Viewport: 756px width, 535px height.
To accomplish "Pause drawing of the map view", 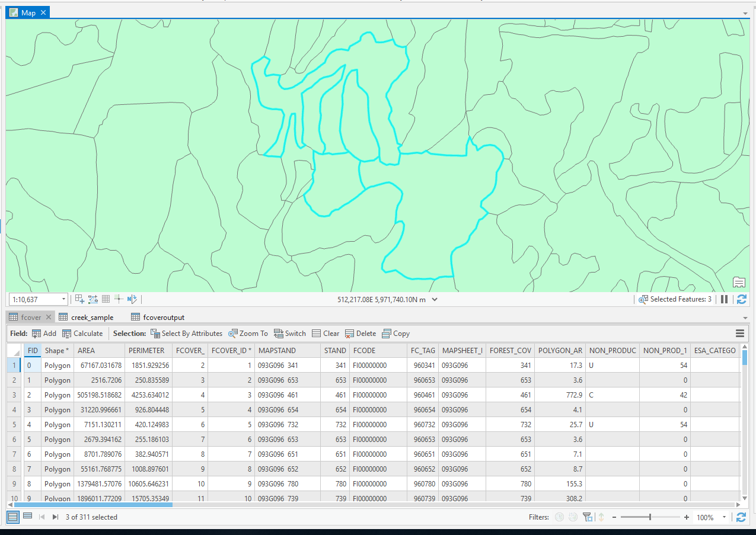I will point(724,299).
